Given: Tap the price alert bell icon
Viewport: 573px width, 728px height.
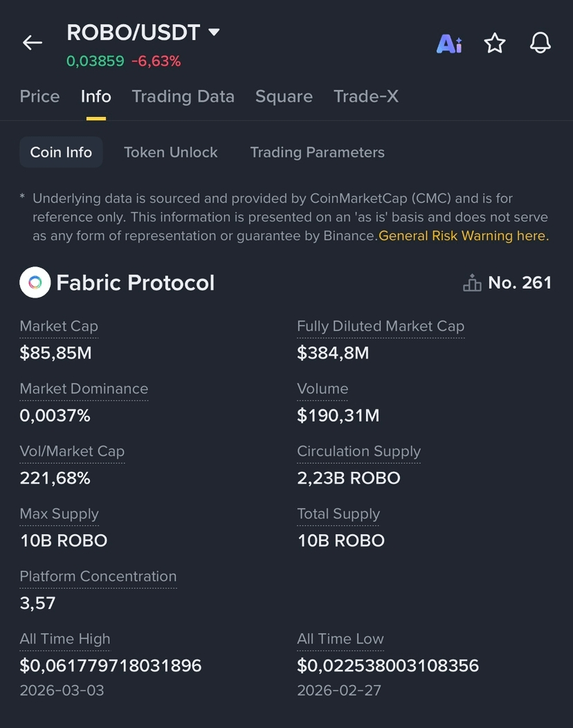Looking at the screenshot, I should (x=540, y=43).
